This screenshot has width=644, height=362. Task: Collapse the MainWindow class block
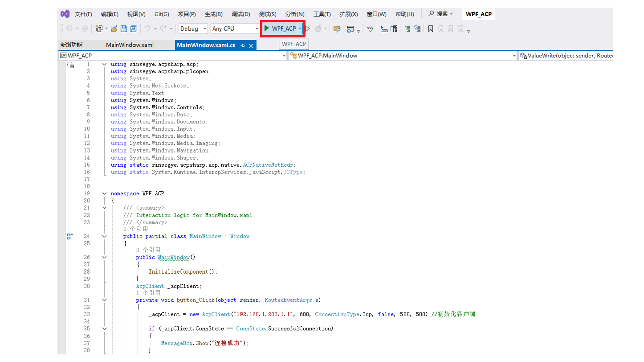(x=104, y=236)
